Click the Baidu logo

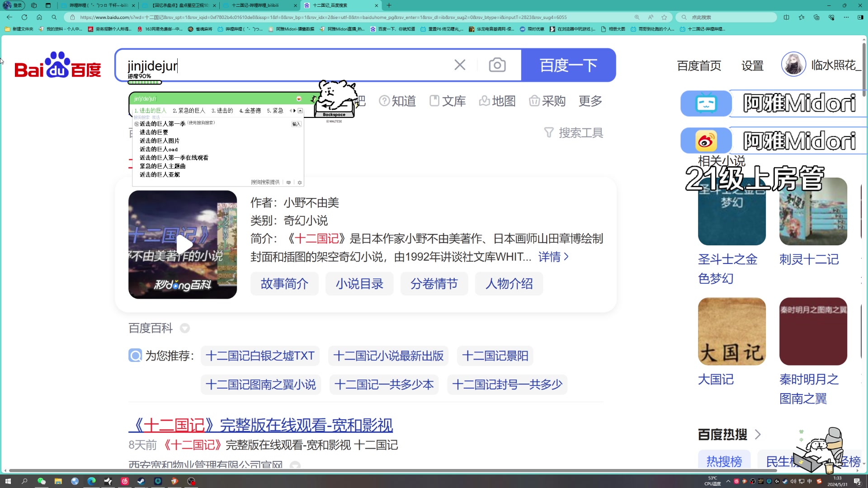[x=58, y=65]
